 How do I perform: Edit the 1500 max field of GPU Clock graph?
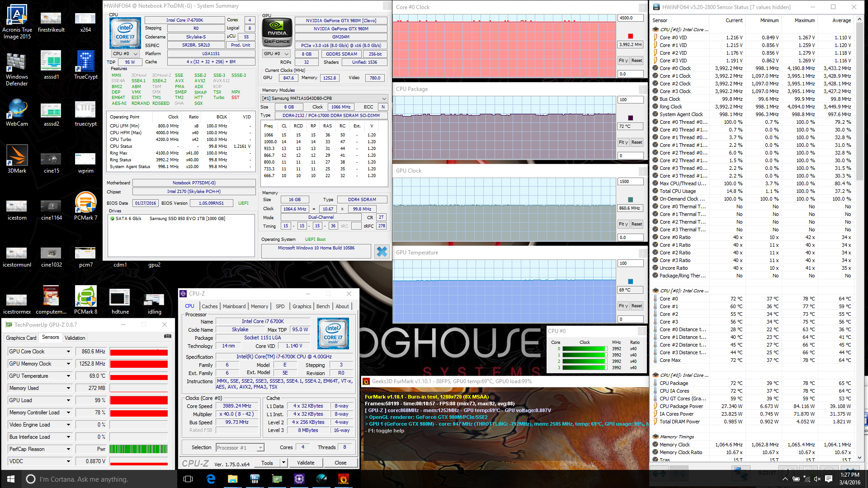(630, 182)
